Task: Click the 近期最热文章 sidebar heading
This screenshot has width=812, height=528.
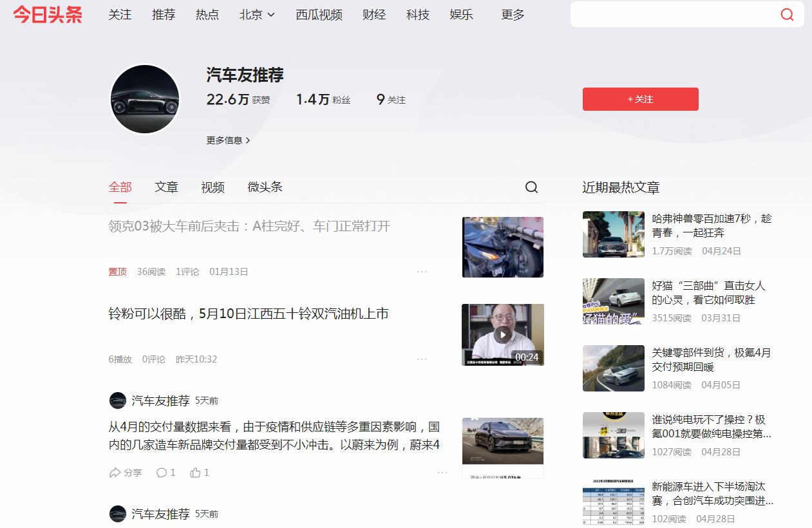Action: point(621,187)
